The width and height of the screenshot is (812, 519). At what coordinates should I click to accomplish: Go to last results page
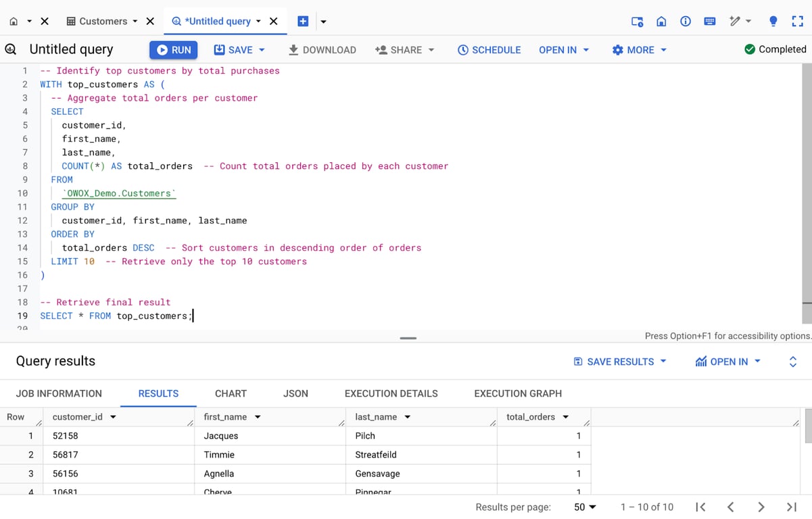(791, 507)
